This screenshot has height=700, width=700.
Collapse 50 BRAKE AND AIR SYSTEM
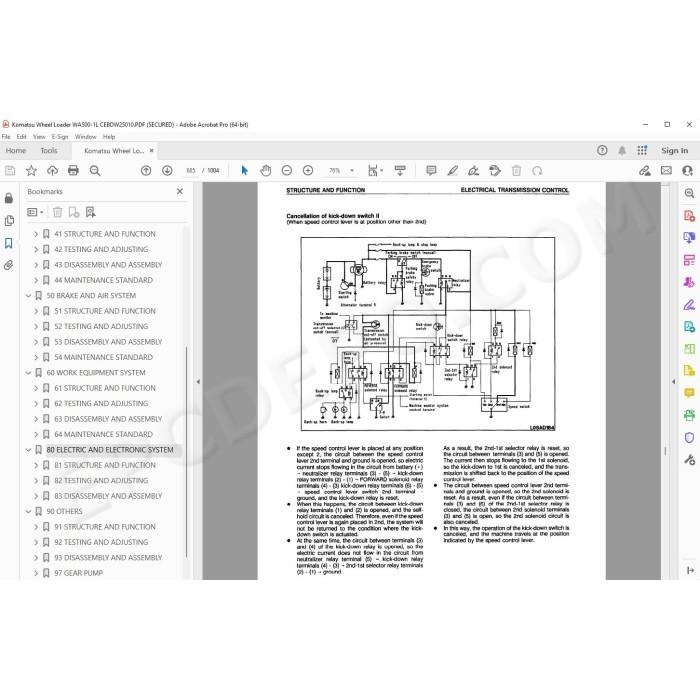(x=29, y=296)
